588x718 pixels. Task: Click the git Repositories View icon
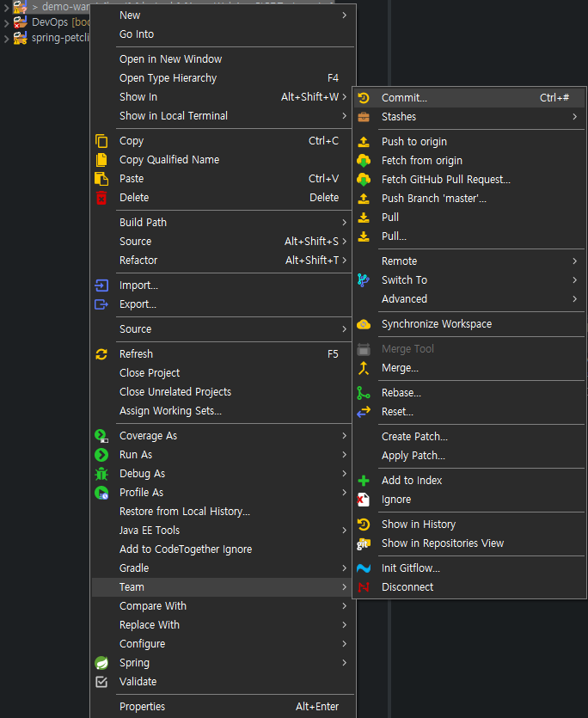(364, 543)
